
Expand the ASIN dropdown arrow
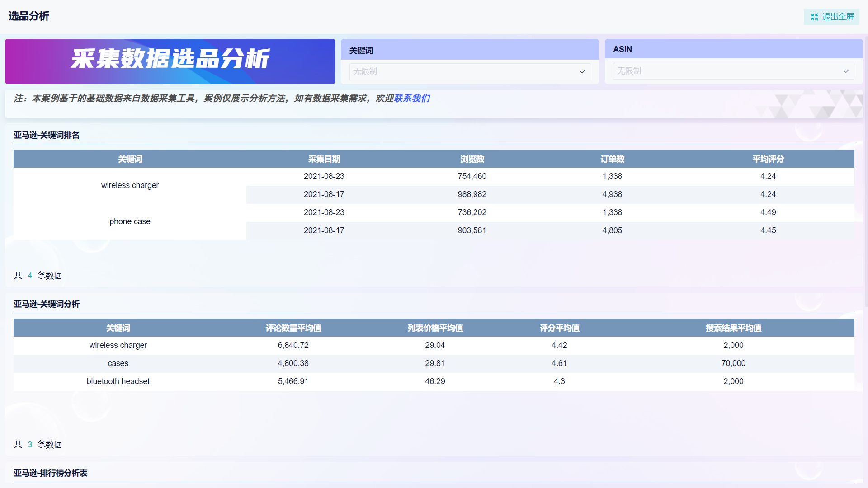tap(846, 71)
